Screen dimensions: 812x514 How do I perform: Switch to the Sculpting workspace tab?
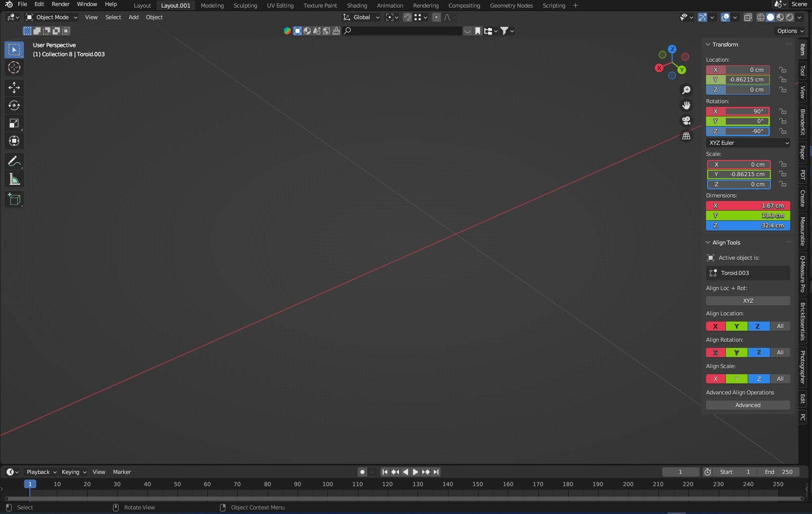click(x=245, y=6)
